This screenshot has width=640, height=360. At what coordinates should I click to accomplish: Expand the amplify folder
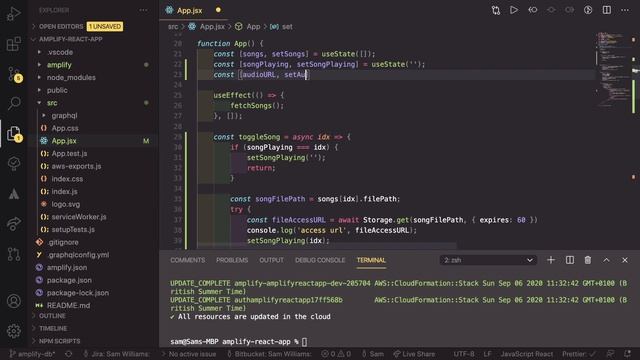[59, 65]
